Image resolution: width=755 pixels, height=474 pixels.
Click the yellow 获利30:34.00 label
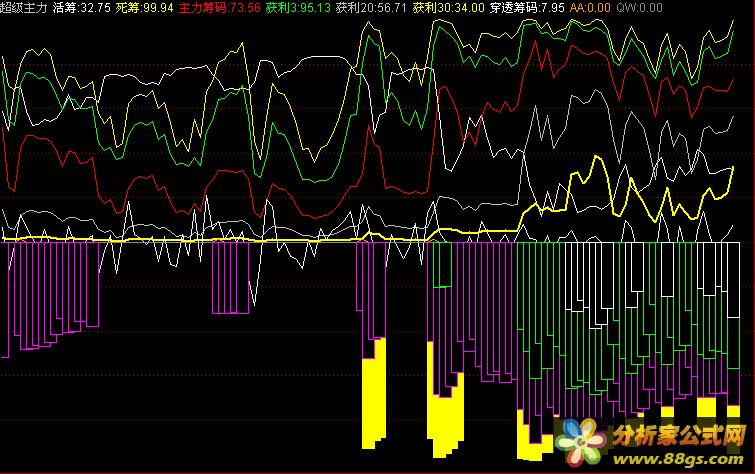pos(448,8)
